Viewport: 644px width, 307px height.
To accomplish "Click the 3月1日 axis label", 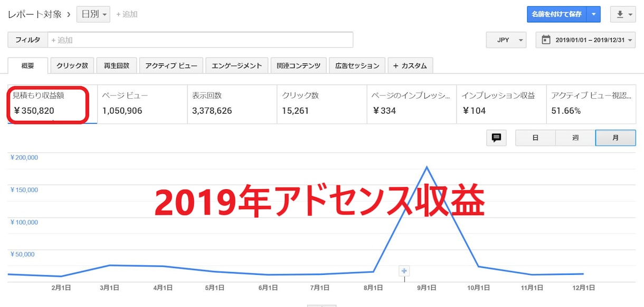I will coord(109,288).
